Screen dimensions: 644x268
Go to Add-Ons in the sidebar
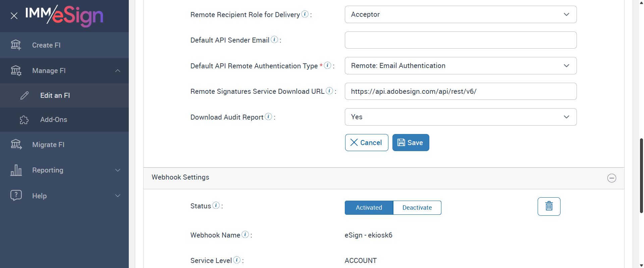pyautogui.click(x=54, y=120)
